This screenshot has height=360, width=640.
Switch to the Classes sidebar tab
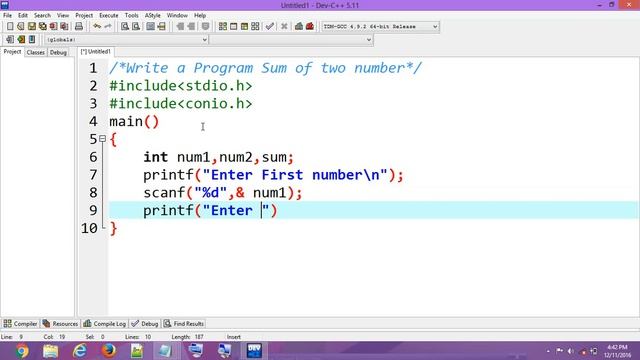[x=36, y=52]
